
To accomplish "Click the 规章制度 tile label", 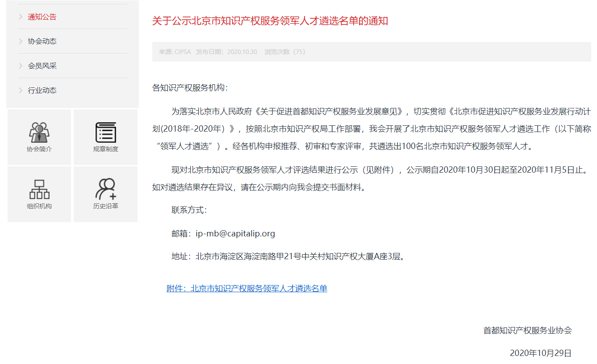I will click(x=106, y=149).
